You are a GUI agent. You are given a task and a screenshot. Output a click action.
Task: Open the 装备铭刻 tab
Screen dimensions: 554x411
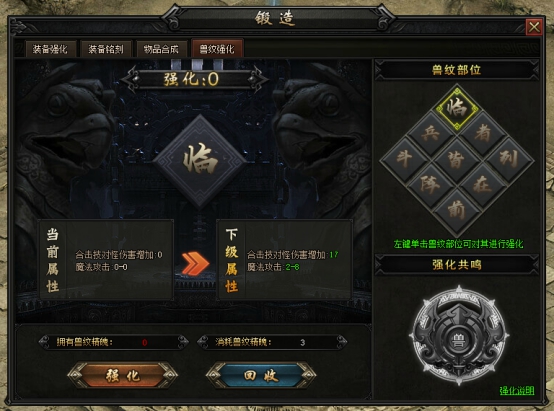coord(106,49)
